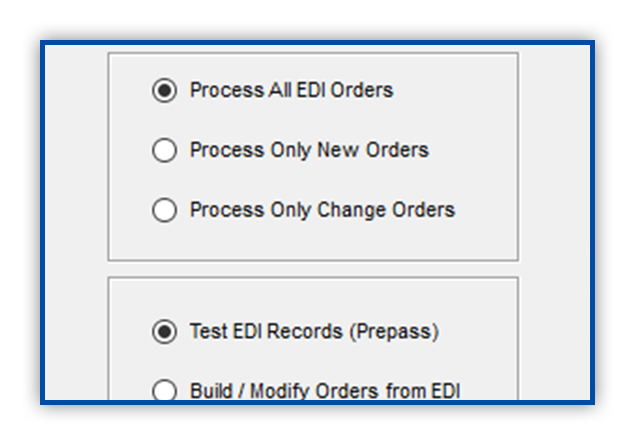Select the Test EDI Records (Prepass) radio

(164, 332)
